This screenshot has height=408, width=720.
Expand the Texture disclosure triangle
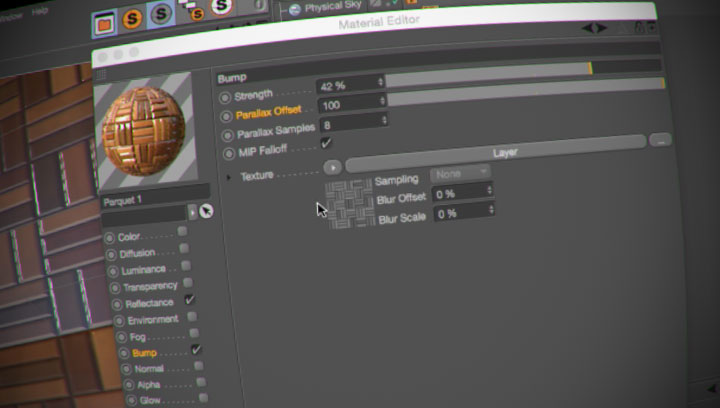pos(229,177)
